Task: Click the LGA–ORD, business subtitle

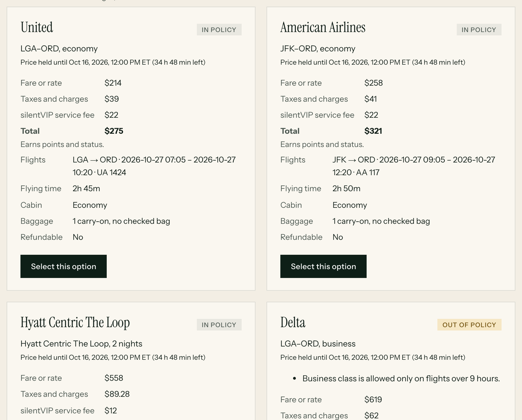Action: point(318,344)
